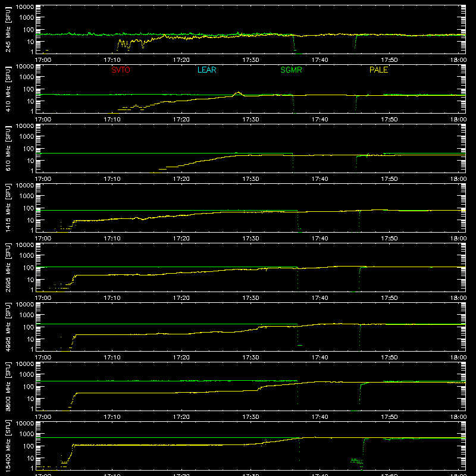The width and height of the screenshot is (476, 476).
Task: Click the cyan LEAR station label
Action: [x=206, y=70]
